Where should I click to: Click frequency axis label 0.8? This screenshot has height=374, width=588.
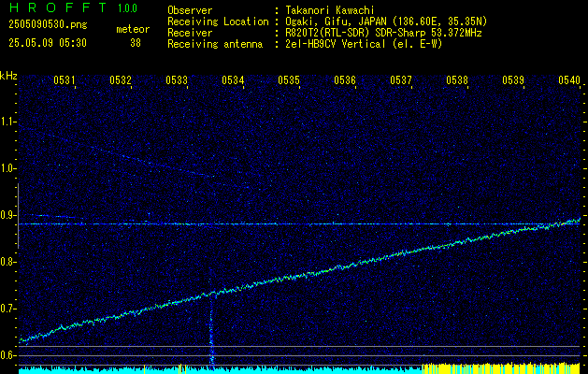pos(7,262)
